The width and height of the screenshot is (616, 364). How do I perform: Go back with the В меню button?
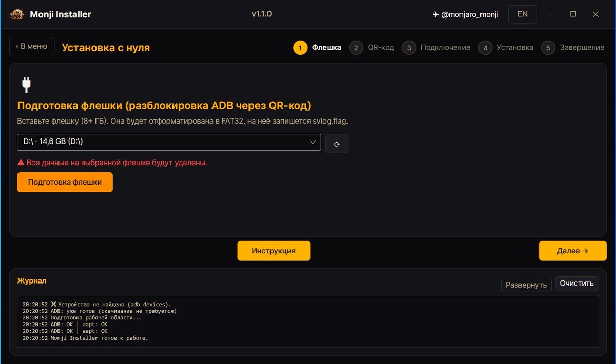[x=32, y=46]
